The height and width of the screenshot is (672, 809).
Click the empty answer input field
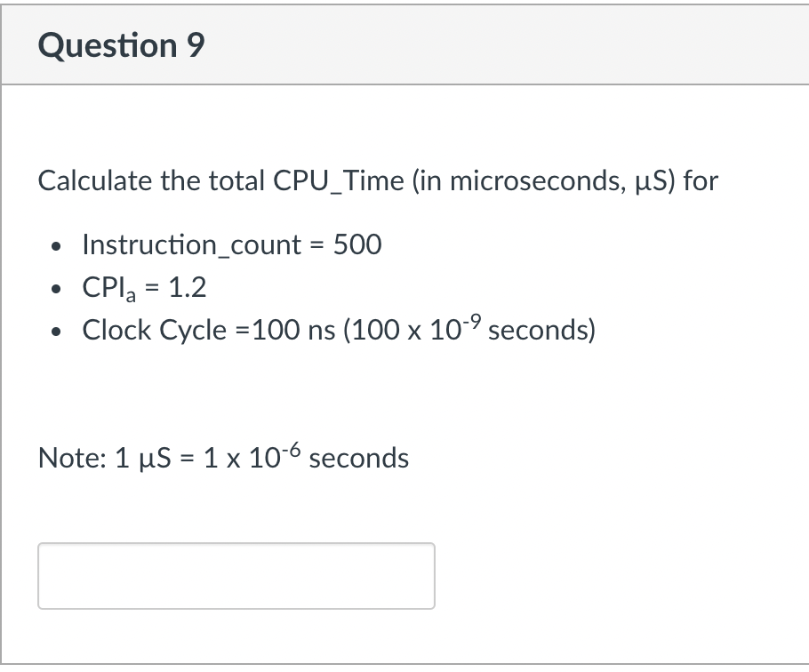(236, 576)
